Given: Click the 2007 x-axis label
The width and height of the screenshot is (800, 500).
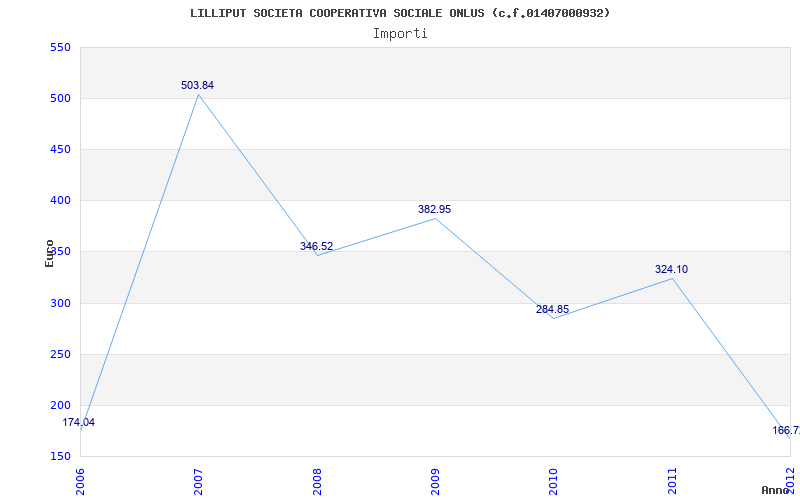Looking at the screenshot, I should click(198, 481).
